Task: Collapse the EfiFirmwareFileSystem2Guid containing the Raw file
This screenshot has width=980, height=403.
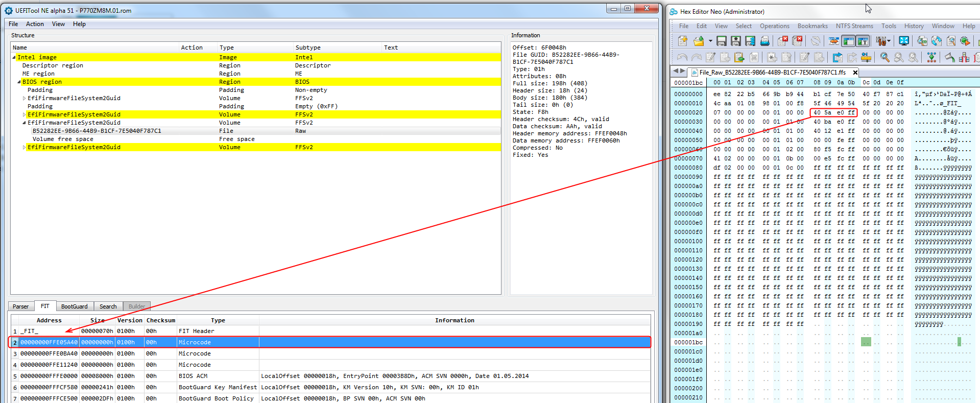Action: (24, 123)
